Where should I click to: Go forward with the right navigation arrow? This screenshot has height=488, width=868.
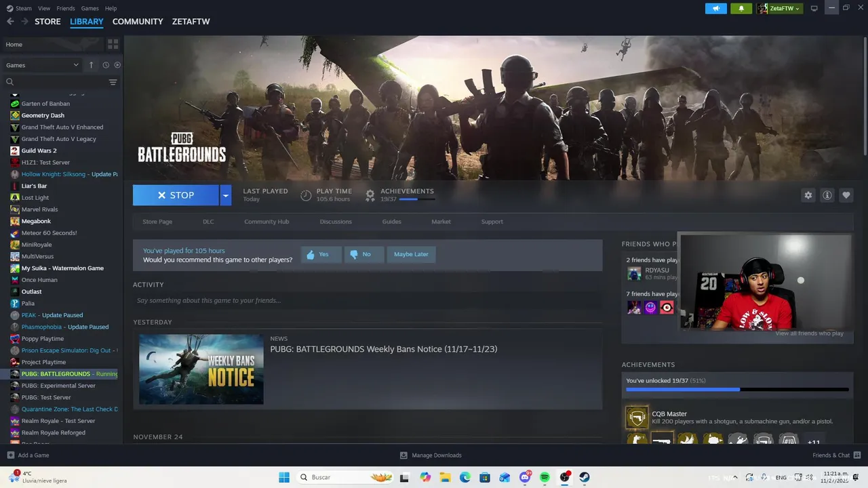25,22
